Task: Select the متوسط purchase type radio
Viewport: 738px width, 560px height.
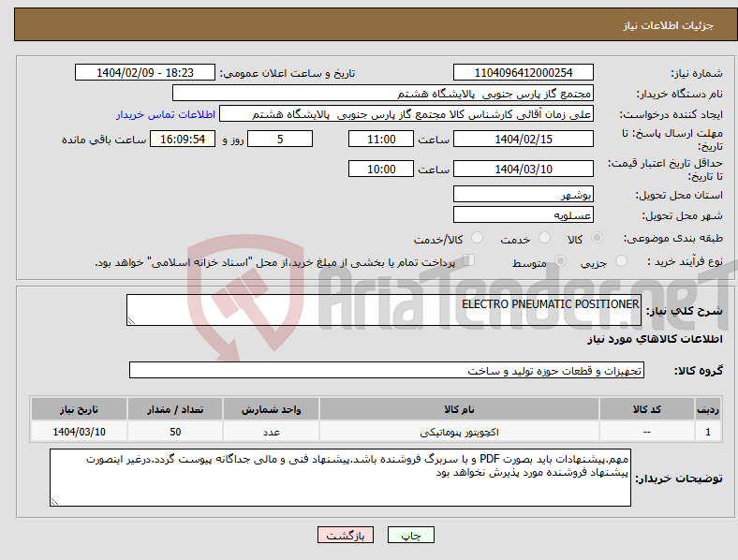Action: coord(560,260)
